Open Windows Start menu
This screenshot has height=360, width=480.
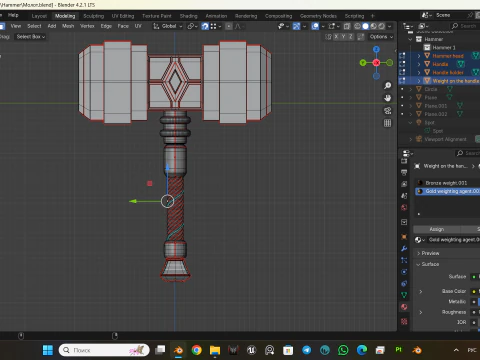point(48,350)
